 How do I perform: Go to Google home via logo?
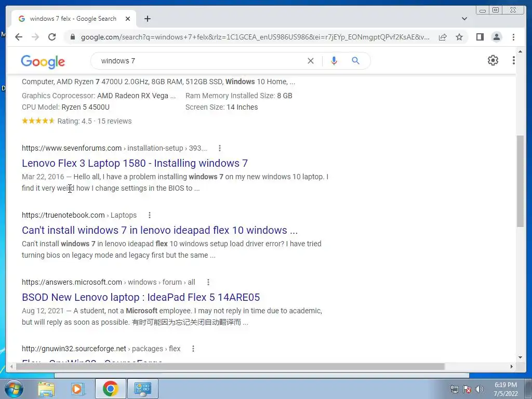(x=43, y=62)
